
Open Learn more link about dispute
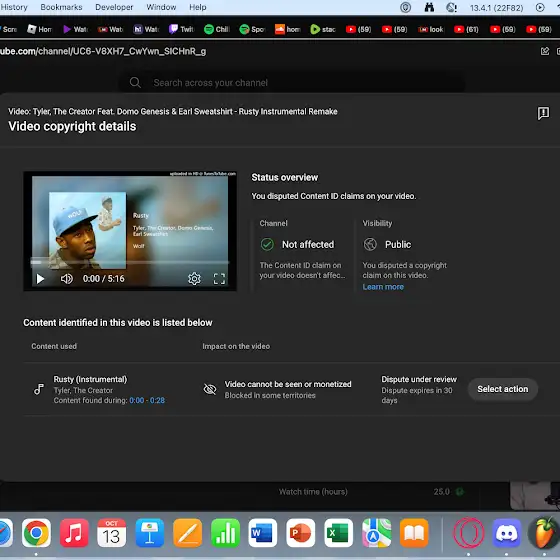383,287
